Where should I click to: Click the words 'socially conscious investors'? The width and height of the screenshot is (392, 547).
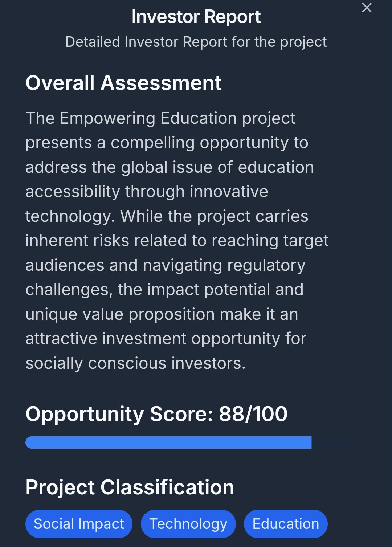pyautogui.click(x=135, y=363)
